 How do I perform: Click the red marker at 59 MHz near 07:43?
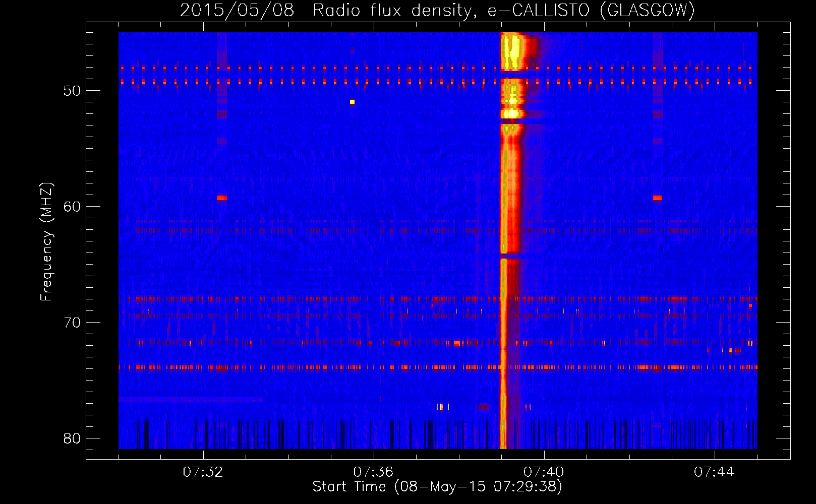click(657, 198)
